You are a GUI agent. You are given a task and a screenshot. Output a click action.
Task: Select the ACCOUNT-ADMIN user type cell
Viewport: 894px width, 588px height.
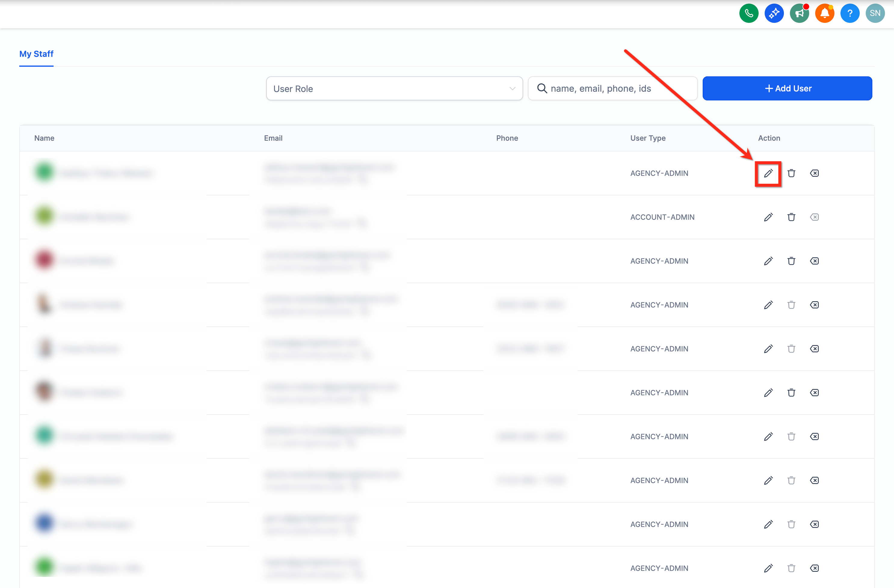coord(662,217)
